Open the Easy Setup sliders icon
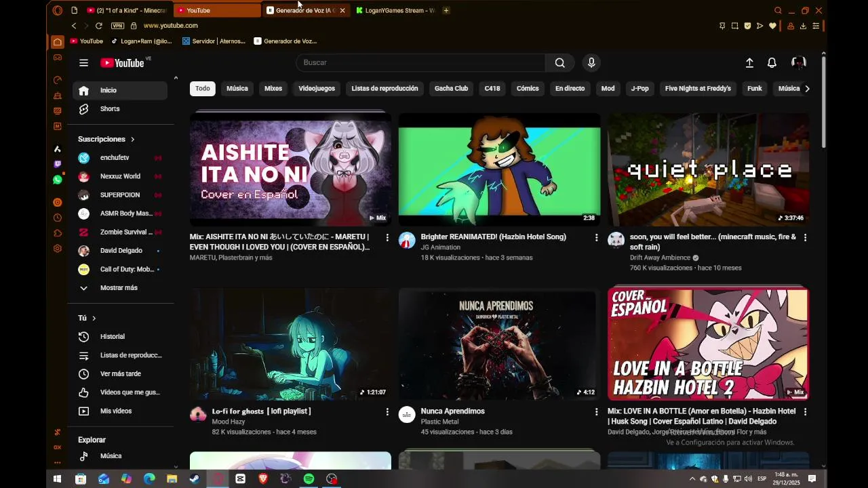 pyautogui.click(x=816, y=26)
